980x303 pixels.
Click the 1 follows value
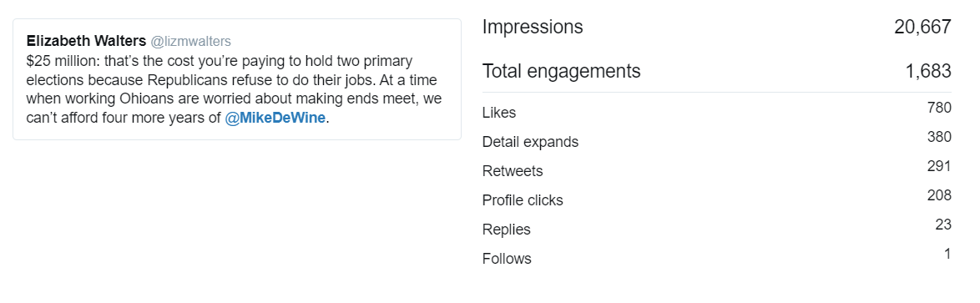click(x=947, y=254)
